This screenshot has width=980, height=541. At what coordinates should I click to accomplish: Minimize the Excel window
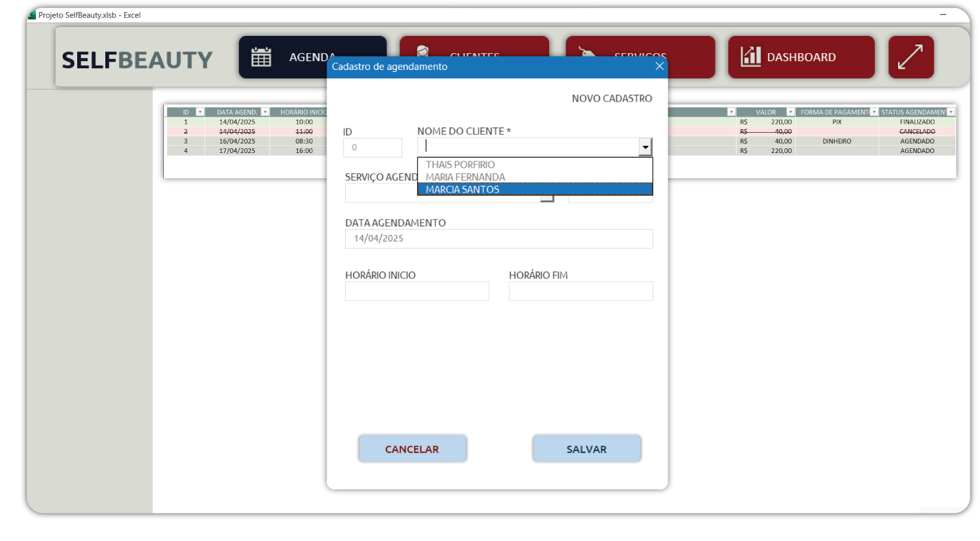[943, 14]
